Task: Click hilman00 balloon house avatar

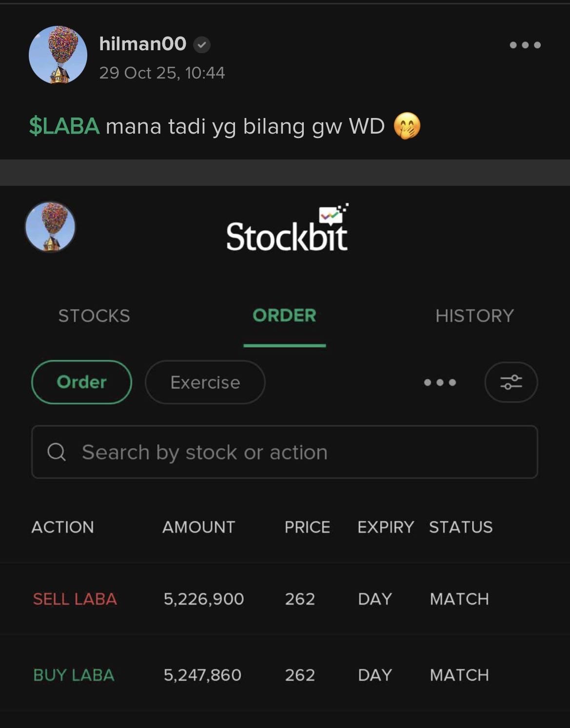Action: (x=58, y=55)
